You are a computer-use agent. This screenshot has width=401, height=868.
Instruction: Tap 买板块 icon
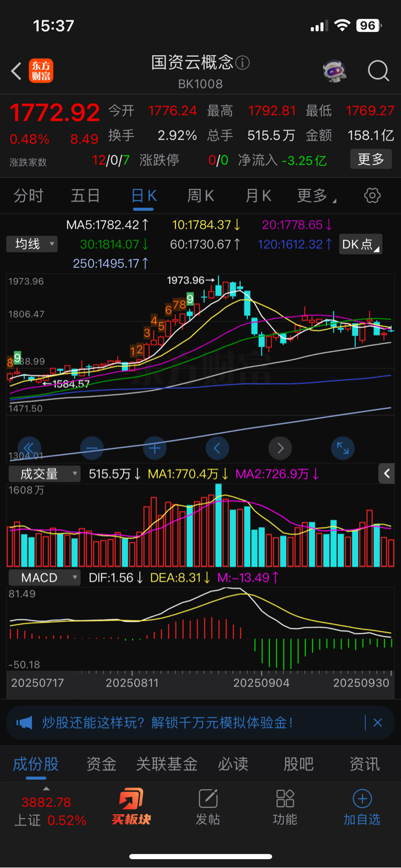click(x=131, y=807)
